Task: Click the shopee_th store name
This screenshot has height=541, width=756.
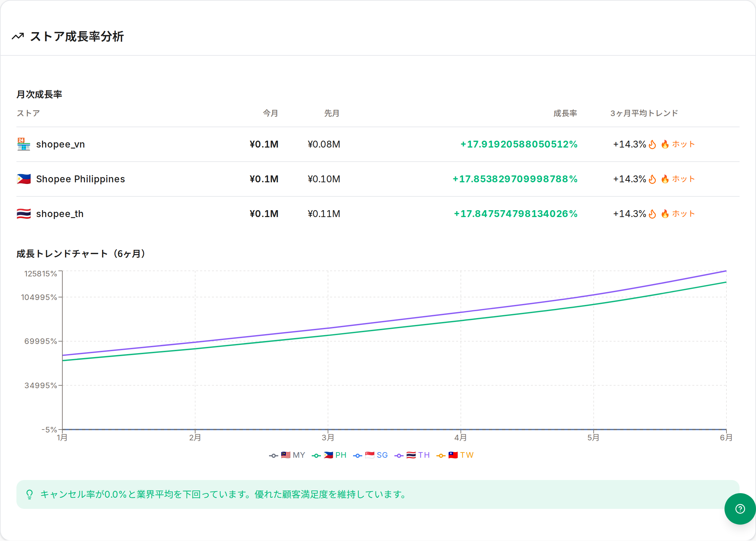Action: (60, 214)
